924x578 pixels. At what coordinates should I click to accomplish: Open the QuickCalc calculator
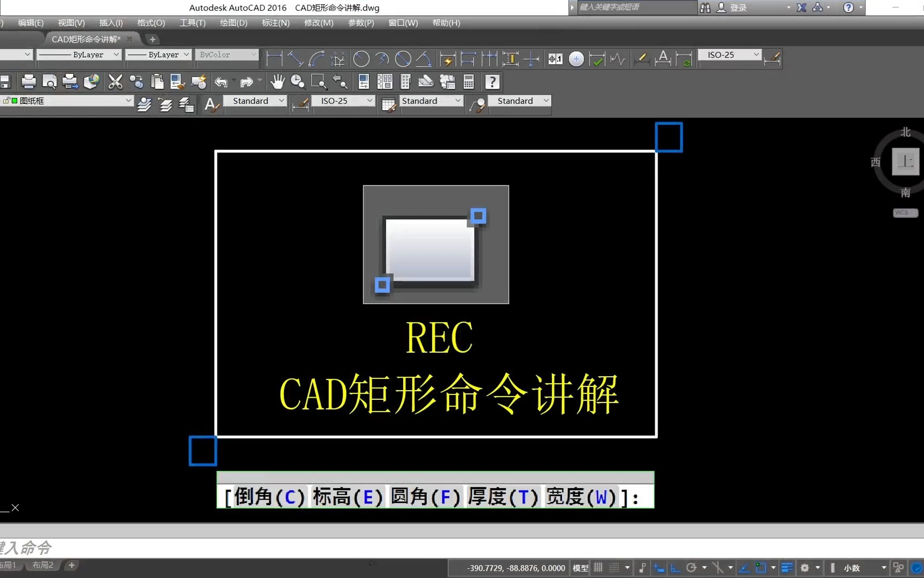tap(468, 82)
